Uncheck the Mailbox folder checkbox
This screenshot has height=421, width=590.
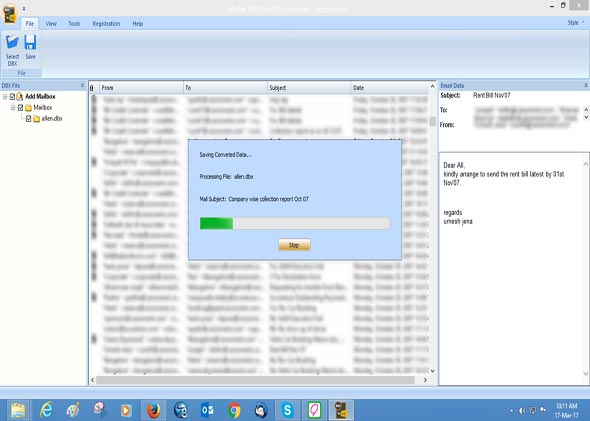pyautogui.click(x=20, y=108)
